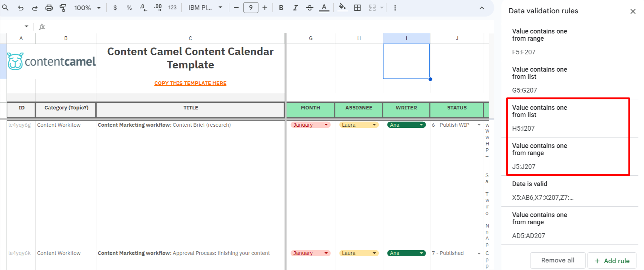
Task: Print the spreadsheet
Action: [49, 8]
